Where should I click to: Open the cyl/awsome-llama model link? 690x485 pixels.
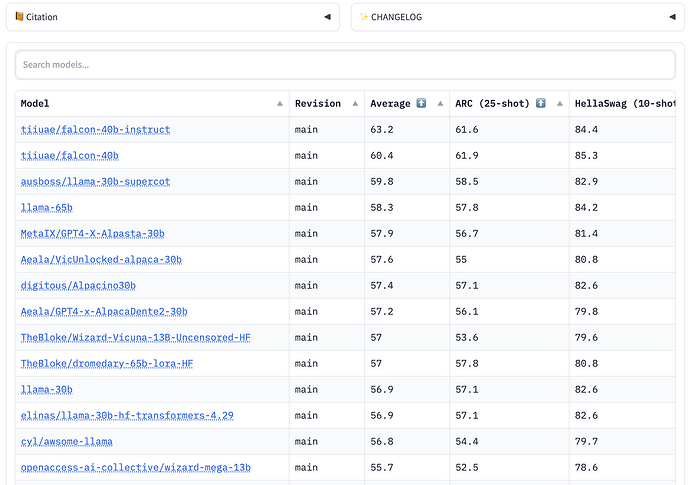coord(66,441)
